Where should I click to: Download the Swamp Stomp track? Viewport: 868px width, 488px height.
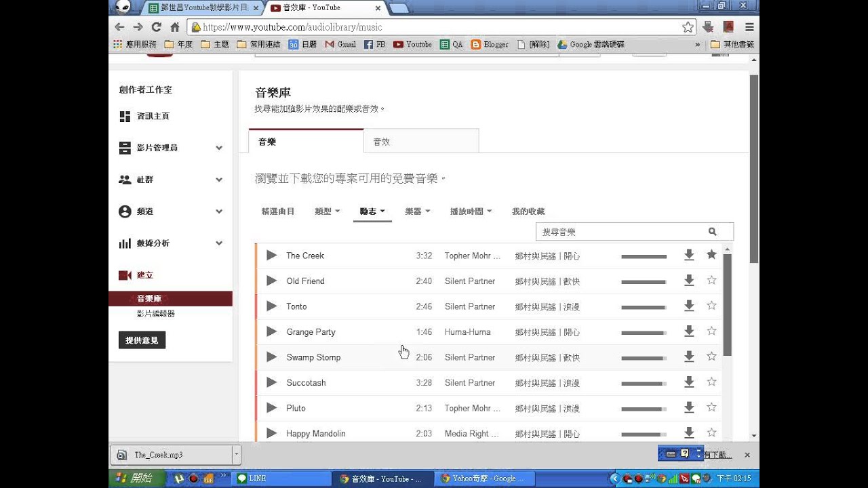click(x=689, y=357)
